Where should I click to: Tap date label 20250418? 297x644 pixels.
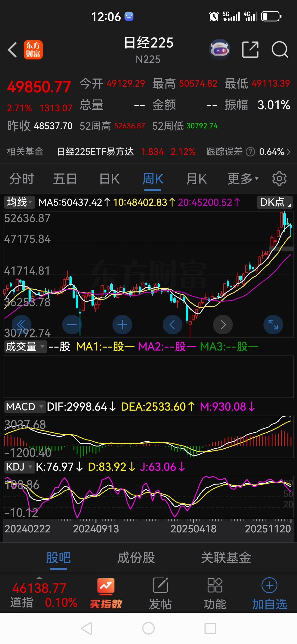[x=193, y=529]
